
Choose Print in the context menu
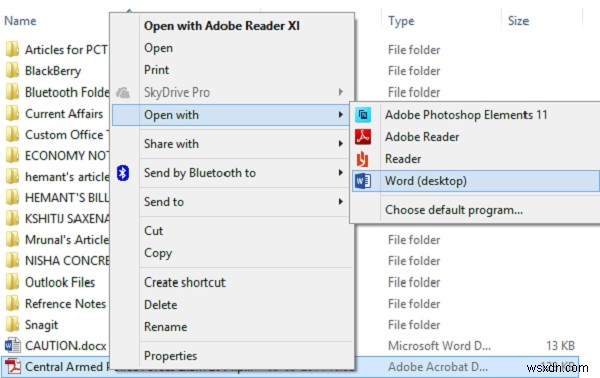click(x=157, y=70)
